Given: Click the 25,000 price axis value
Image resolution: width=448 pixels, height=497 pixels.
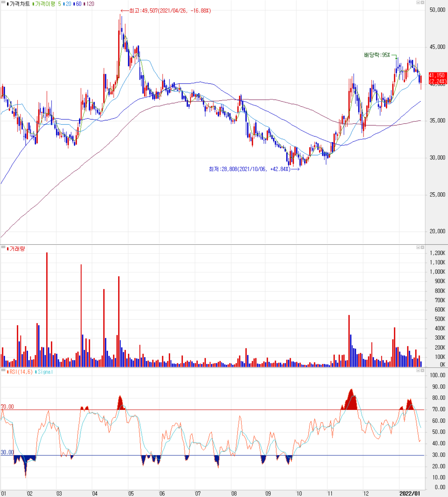Looking at the screenshot, I should click(437, 195).
